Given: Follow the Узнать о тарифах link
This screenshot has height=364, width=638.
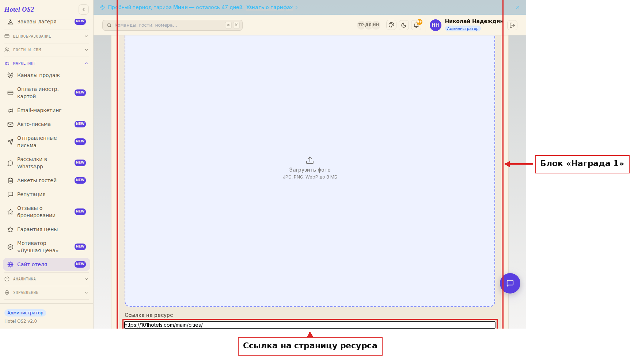Looking at the screenshot, I should click(269, 7).
